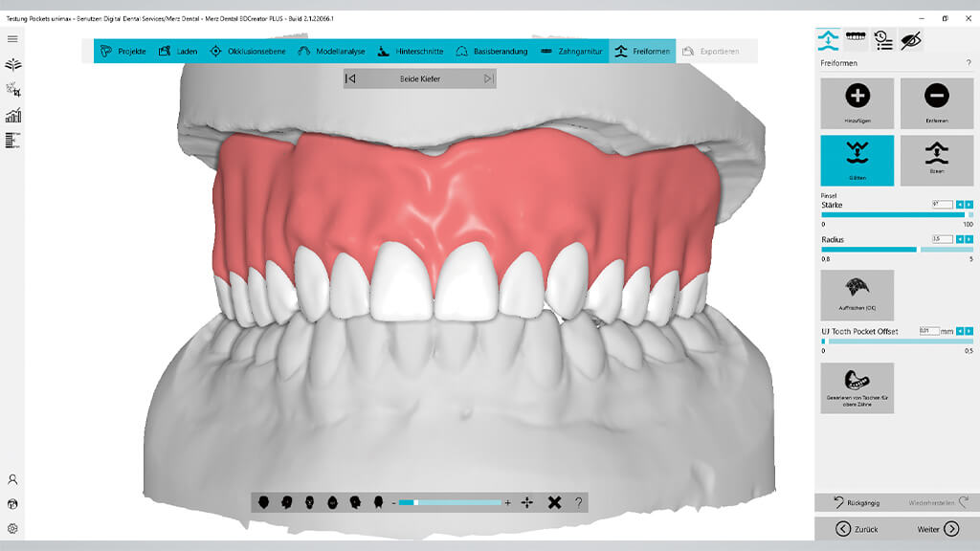This screenshot has height=551, width=980.
Task: Activate the Glätten smoothing brush
Action: (857, 160)
